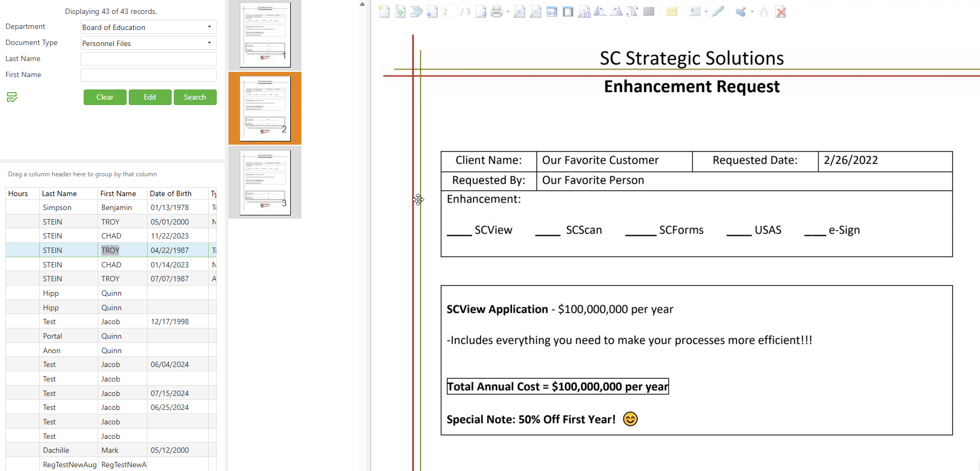Image resolution: width=980 pixels, height=471 pixels.
Task: Select the Test Jacob row dated 06/25/2024
Action: click(x=111, y=407)
